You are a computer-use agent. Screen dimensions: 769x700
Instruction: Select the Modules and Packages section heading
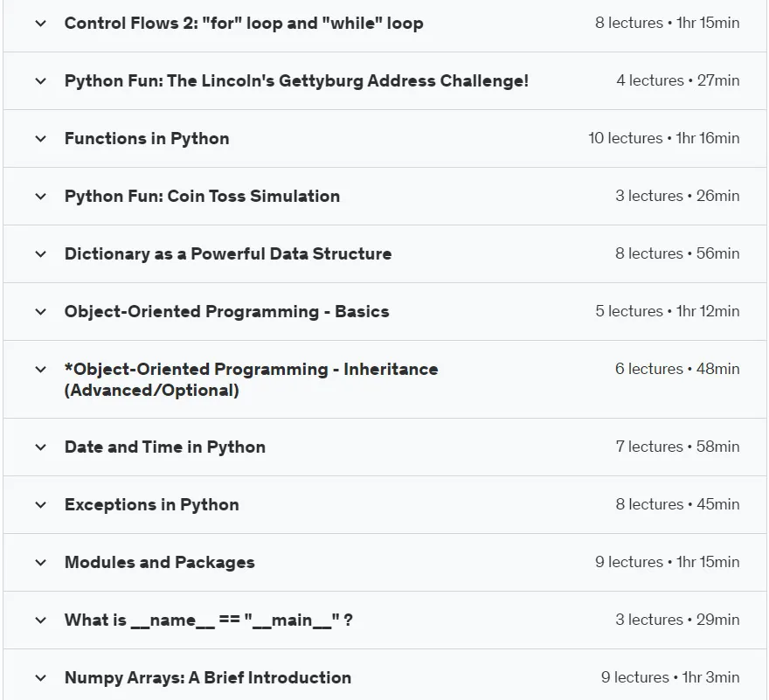[x=159, y=563]
